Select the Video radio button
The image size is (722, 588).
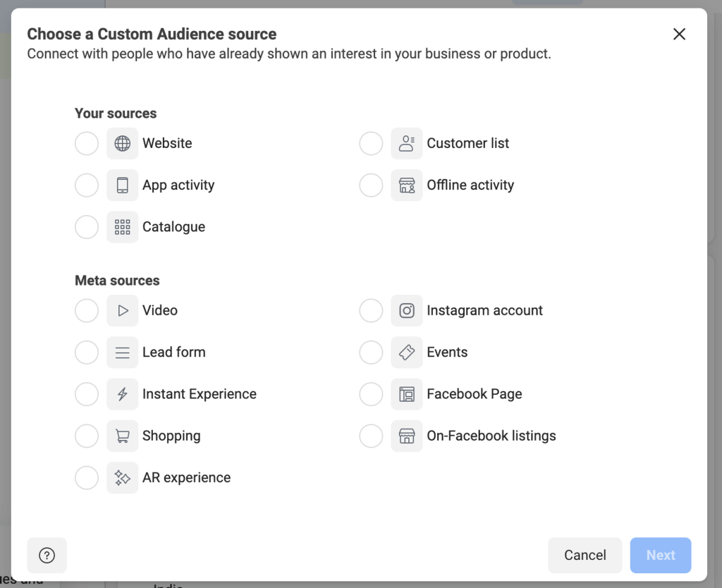87,310
